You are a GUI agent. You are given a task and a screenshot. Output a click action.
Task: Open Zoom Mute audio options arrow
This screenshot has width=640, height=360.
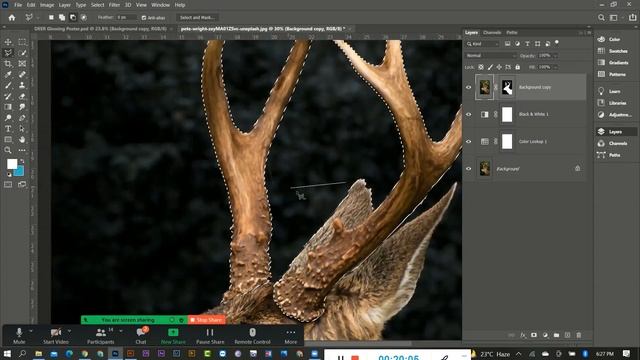point(31,331)
